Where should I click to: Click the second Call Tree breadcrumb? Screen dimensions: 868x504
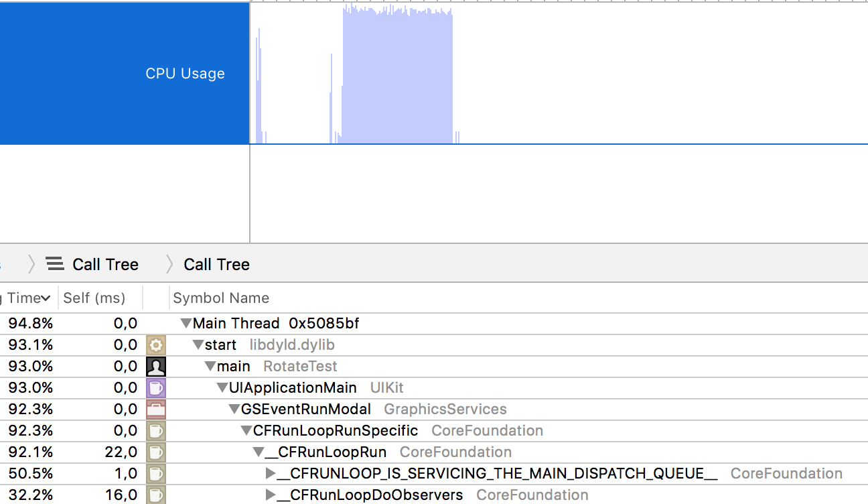point(216,264)
